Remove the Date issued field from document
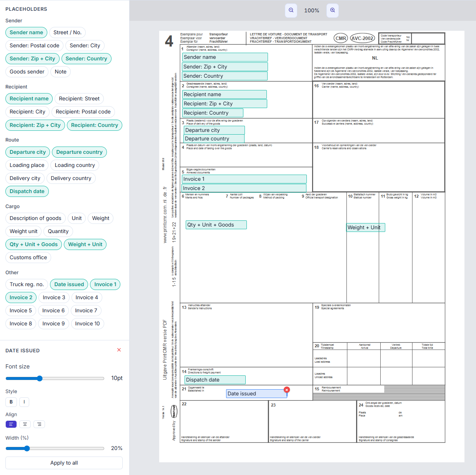 pyautogui.click(x=286, y=390)
